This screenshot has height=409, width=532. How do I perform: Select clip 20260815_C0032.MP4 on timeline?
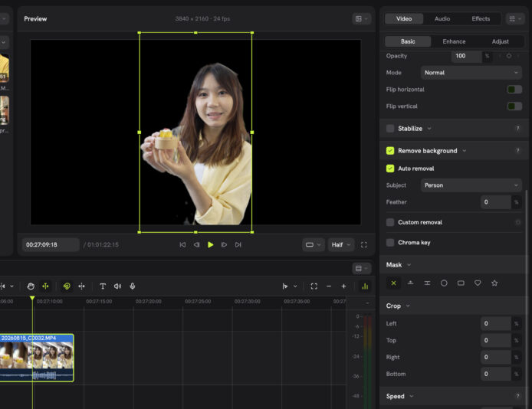coord(37,358)
